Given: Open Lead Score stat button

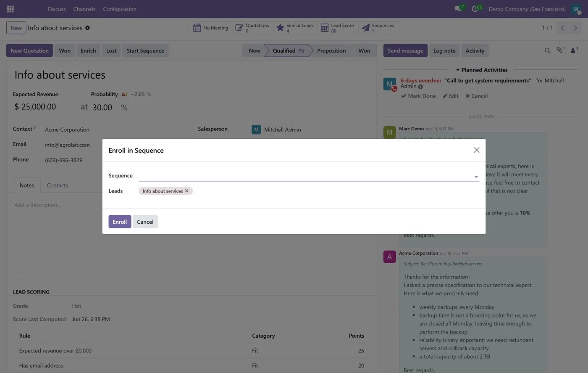Looking at the screenshot, I should click(337, 28).
